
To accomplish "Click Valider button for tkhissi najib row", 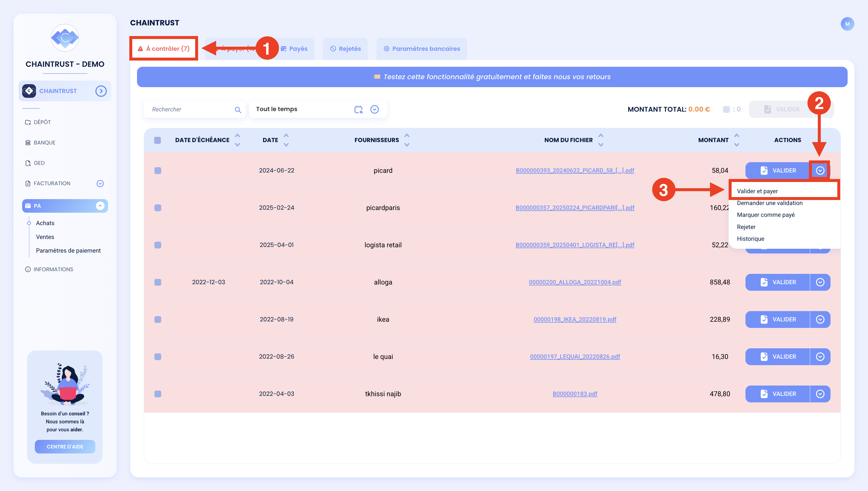I will click(777, 394).
